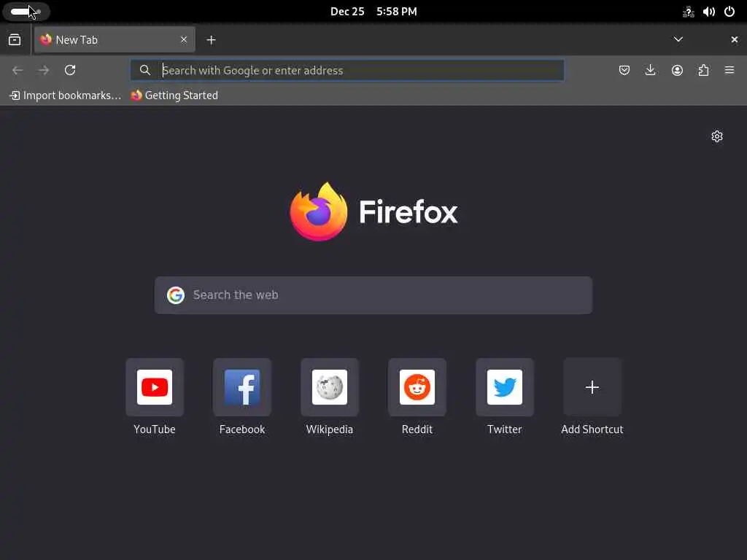Click the network status tray icon
Viewport: 747px width, 560px height.
pyautogui.click(x=689, y=12)
